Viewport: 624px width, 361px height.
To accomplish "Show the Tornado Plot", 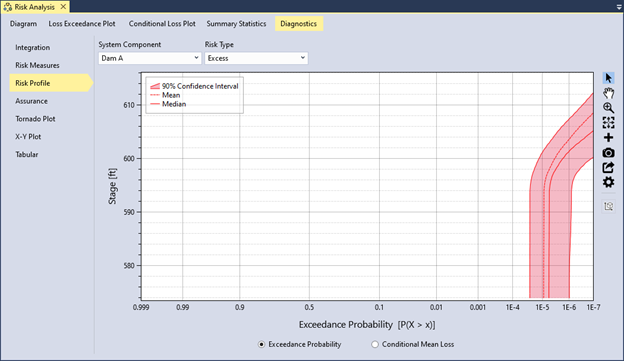I will [x=35, y=119].
